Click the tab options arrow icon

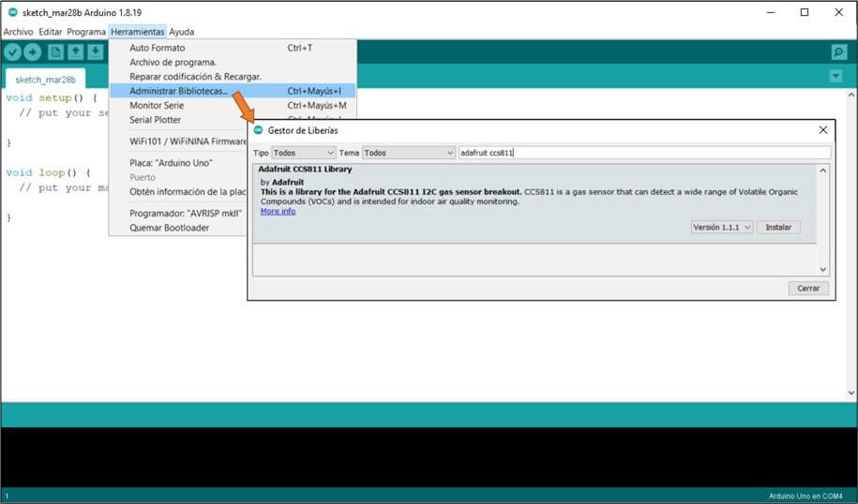[x=835, y=76]
